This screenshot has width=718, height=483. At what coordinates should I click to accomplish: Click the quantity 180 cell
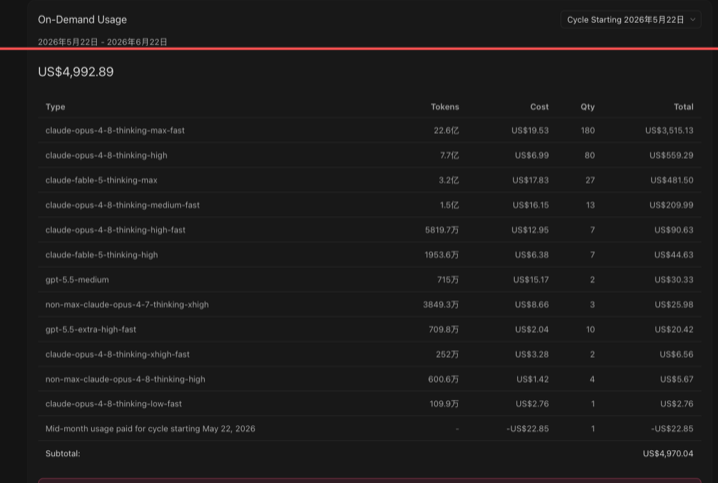tap(588, 130)
